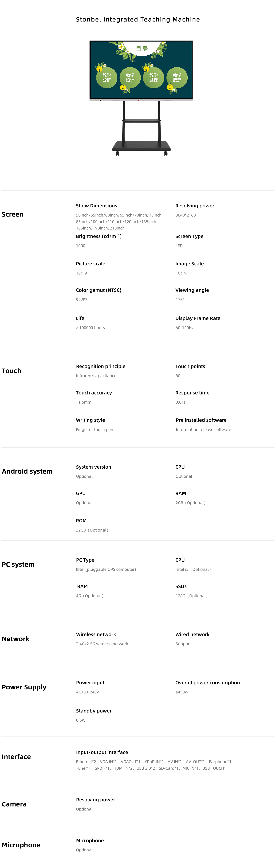Click the Screen section heading
276x868 pixels.
(x=13, y=214)
